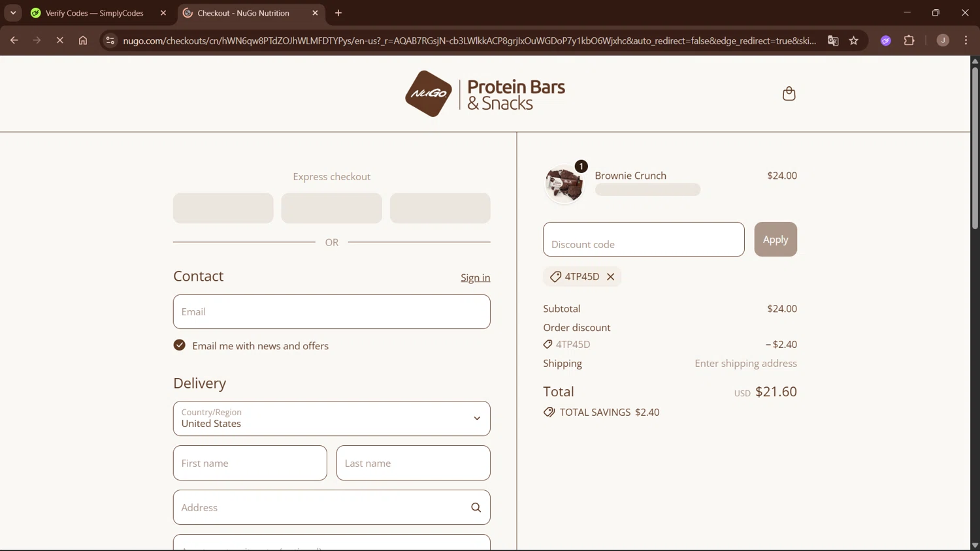Click Enter shipping address text
980x551 pixels.
pyautogui.click(x=745, y=363)
